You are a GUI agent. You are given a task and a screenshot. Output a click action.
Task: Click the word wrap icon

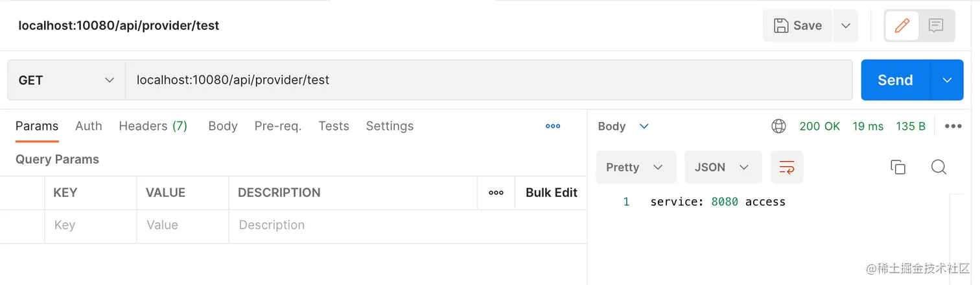click(787, 167)
